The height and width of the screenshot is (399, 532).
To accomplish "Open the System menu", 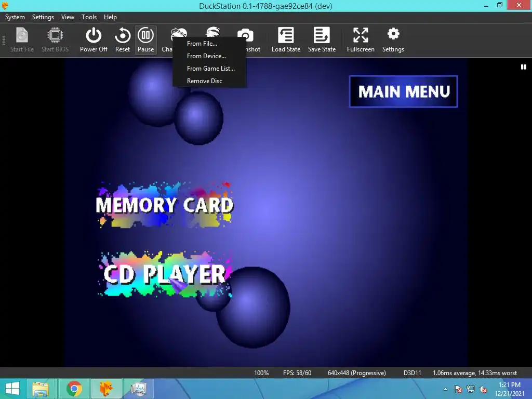I will click(x=15, y=17).
